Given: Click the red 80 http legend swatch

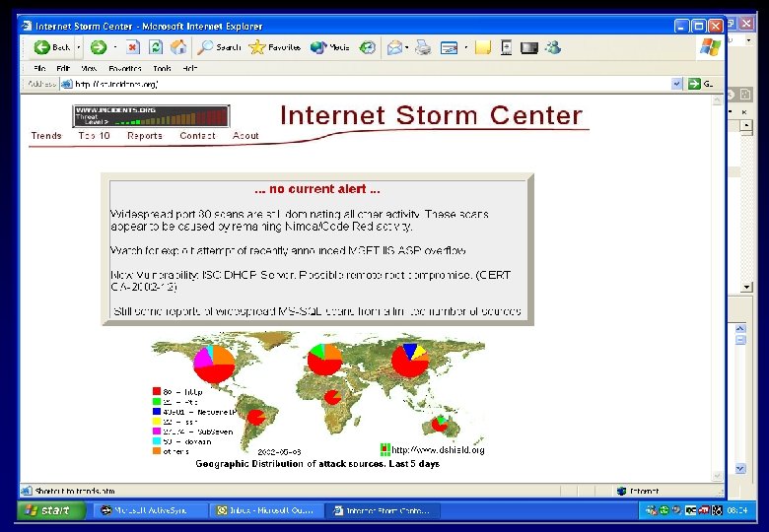Looking at the screenshot, I should [157, 391].
